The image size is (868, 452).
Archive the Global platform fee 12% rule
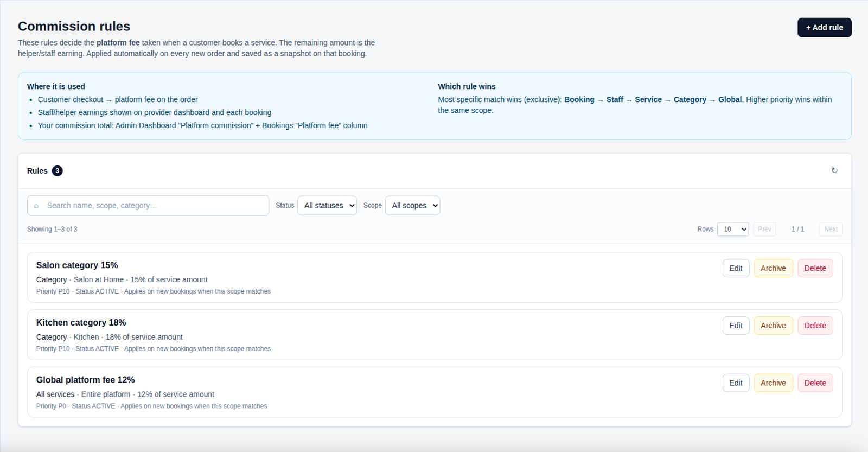click(x=773, y=383)
